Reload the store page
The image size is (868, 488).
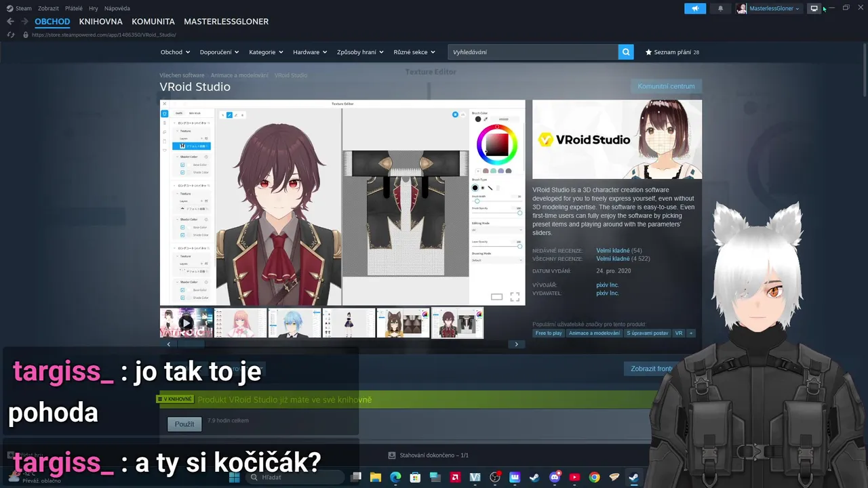(x=10, y=35)
